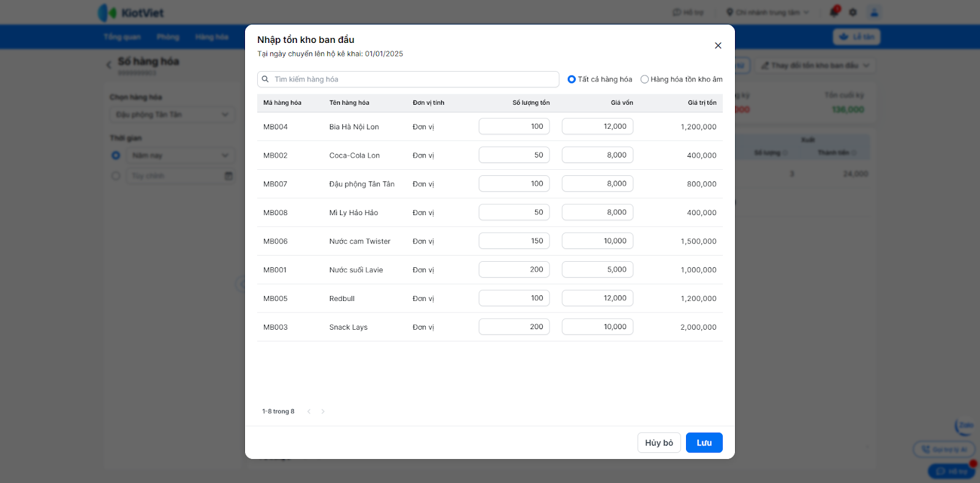
Task: Open the 'Hàng hóa' menu tab
Action: (x=212, y=37)
